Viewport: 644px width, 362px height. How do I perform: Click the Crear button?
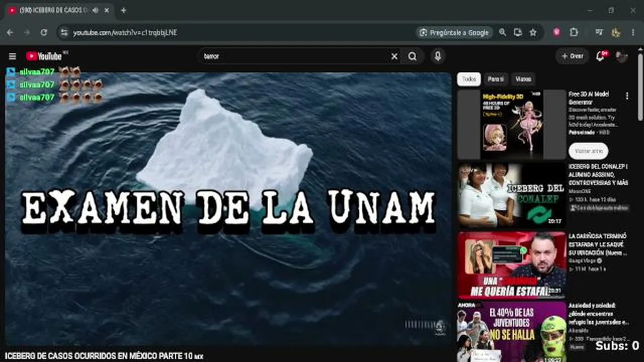click(573, 56)
